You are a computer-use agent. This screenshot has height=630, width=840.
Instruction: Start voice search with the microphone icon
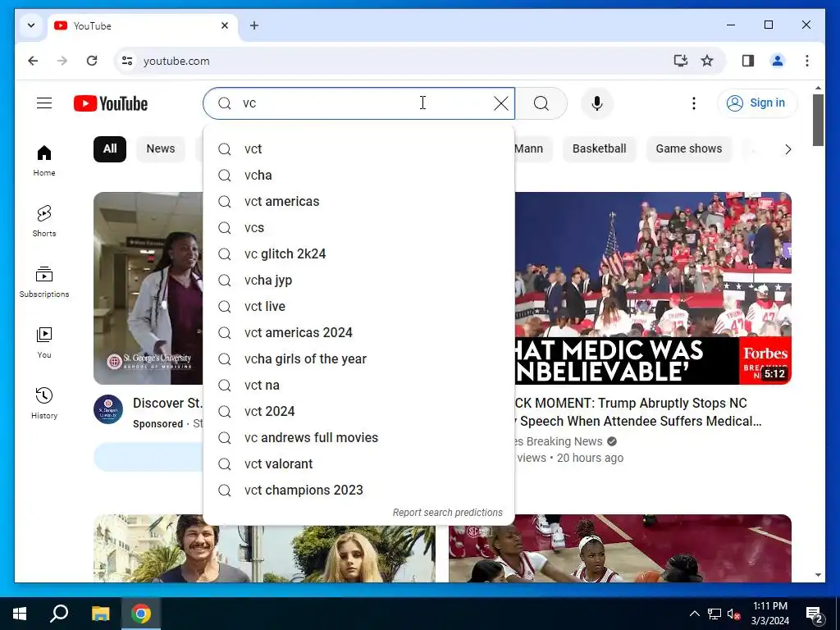point(597,103)
